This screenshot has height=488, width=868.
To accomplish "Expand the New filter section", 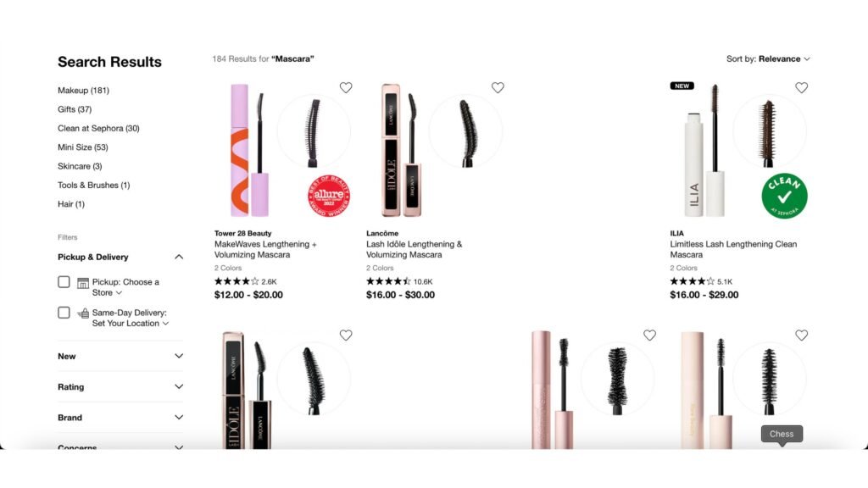I will (x=120, y=357).
